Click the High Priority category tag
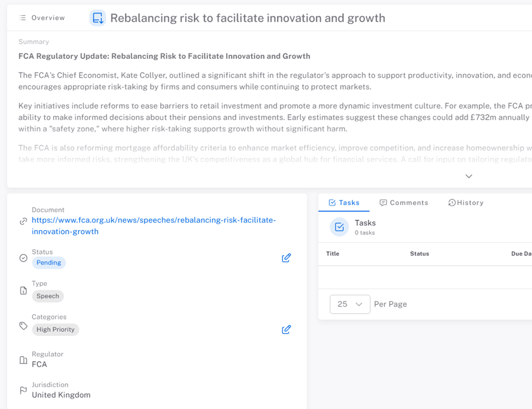The height and width of the screenshot is (409, 532). 55,329
